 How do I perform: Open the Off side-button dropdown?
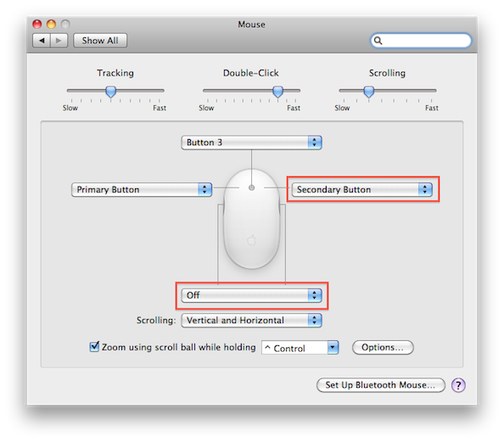coord(251,295)
